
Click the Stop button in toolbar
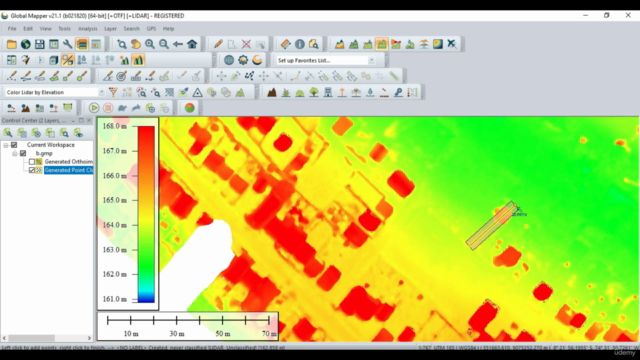point(108,108)
